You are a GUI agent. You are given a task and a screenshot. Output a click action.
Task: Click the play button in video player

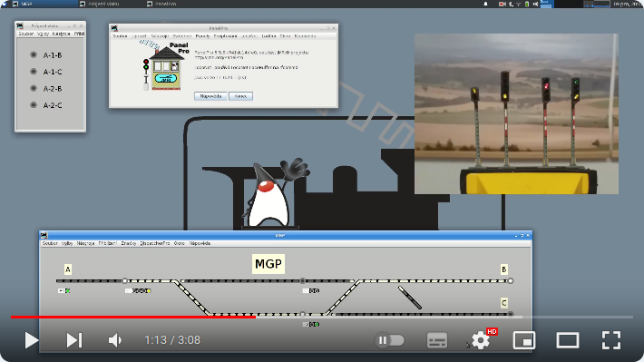pos(31,340)
